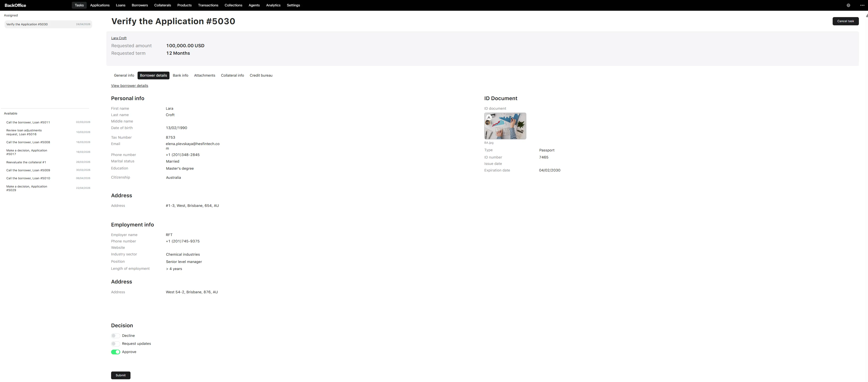
Task: Click the tax number 8753
Action: pyautogui.click(x=170, y=138)
